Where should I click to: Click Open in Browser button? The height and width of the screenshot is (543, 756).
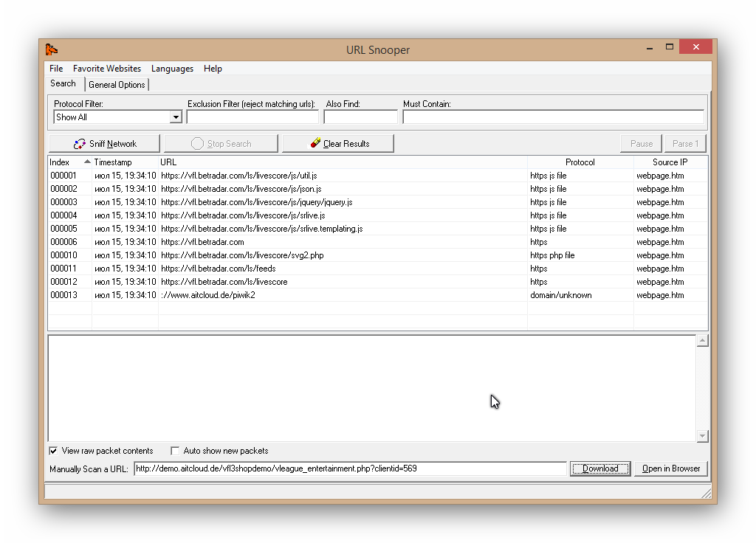tap(670, 468)
